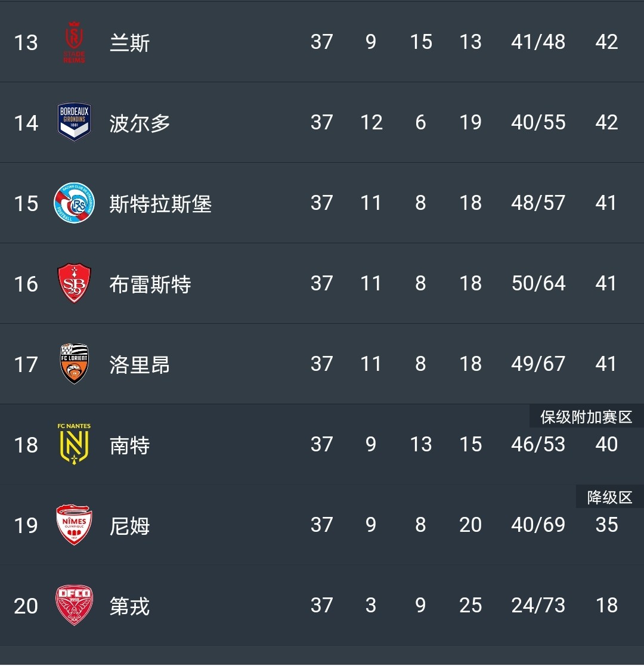Screen dimensions: 644x666
Task: Tap the Stade Reims club crest
Action: point(75,42)
